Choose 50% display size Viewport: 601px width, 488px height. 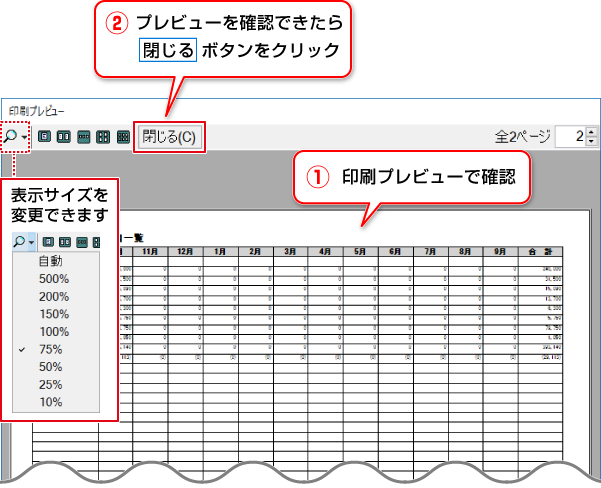pos(51,367)
